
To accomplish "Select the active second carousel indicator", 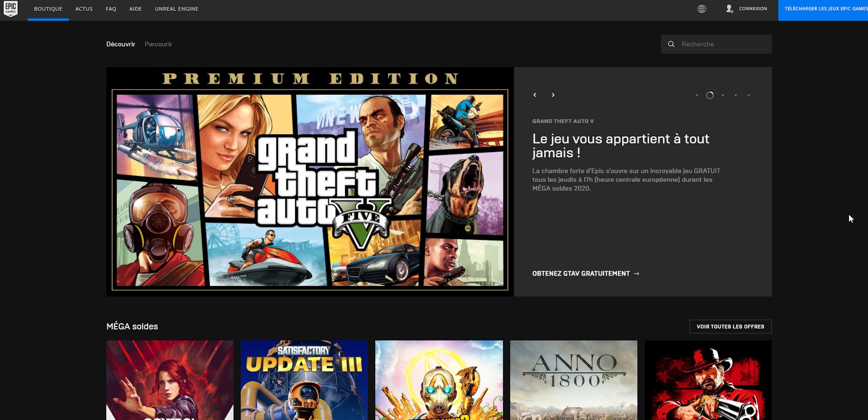I will [710, 95].
